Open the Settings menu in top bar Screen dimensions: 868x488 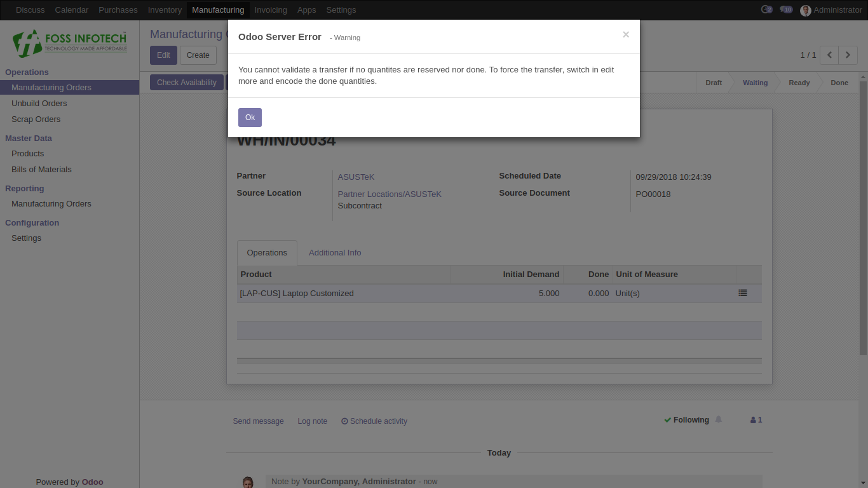(x=341, y=10)
